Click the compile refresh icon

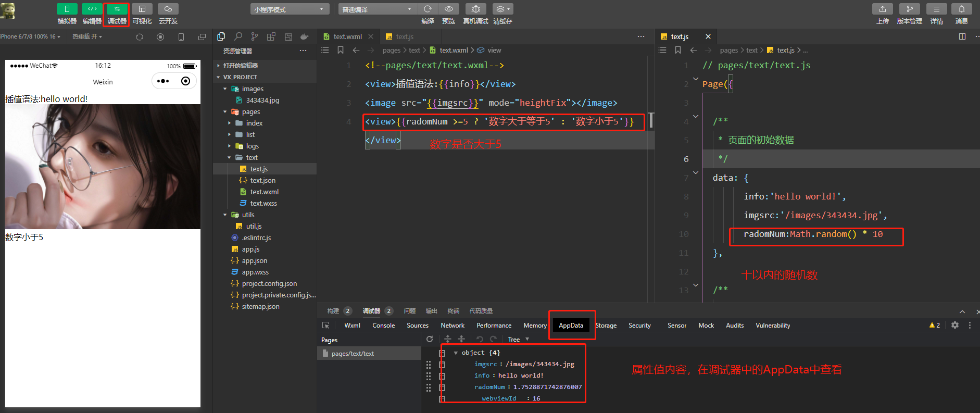pos(428,9)
